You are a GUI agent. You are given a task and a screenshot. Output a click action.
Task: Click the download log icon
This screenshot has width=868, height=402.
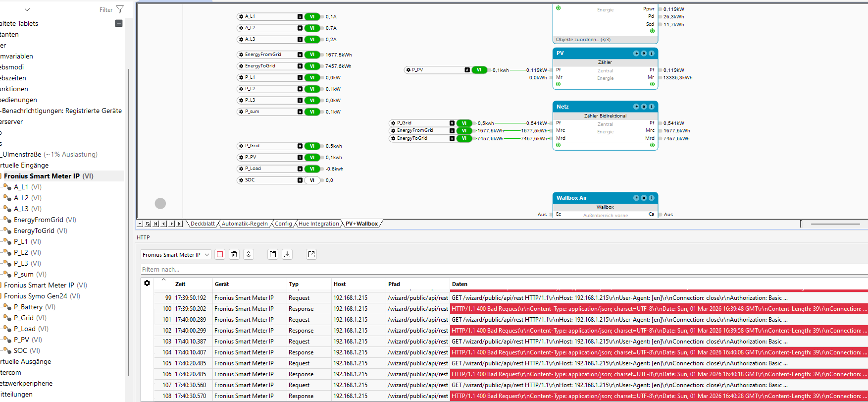pos(287,254)
